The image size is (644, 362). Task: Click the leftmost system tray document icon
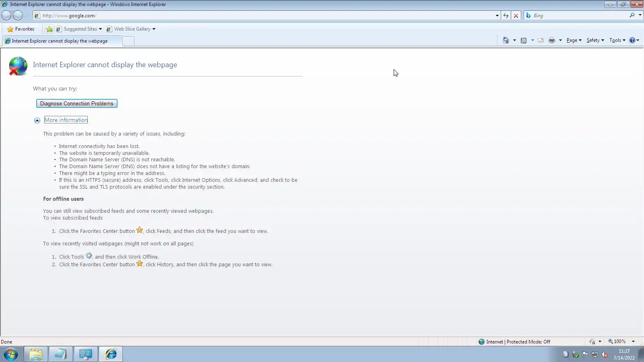[566, 354]
